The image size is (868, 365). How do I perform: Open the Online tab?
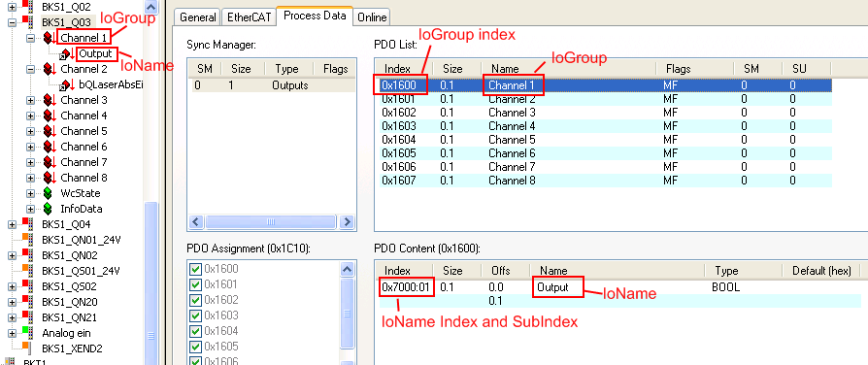point(372,17)
